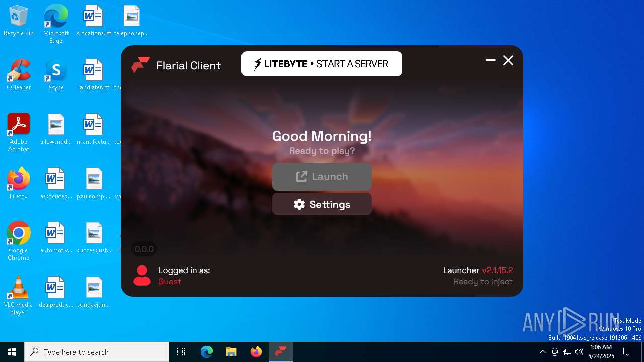Viewport: 644px width, 362px height.
Task: Click the Flarial Client logo icon
Action: [x=140, y=65]
